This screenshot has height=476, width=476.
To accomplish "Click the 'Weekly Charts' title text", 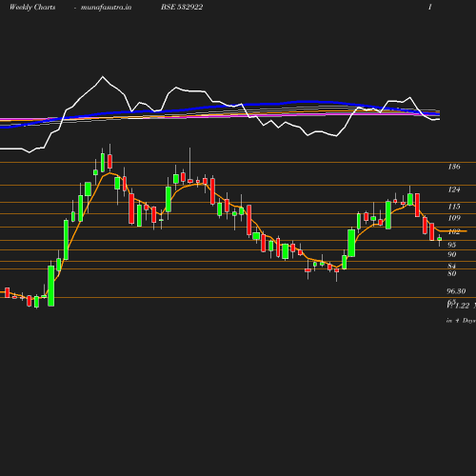I will (32, 7).
